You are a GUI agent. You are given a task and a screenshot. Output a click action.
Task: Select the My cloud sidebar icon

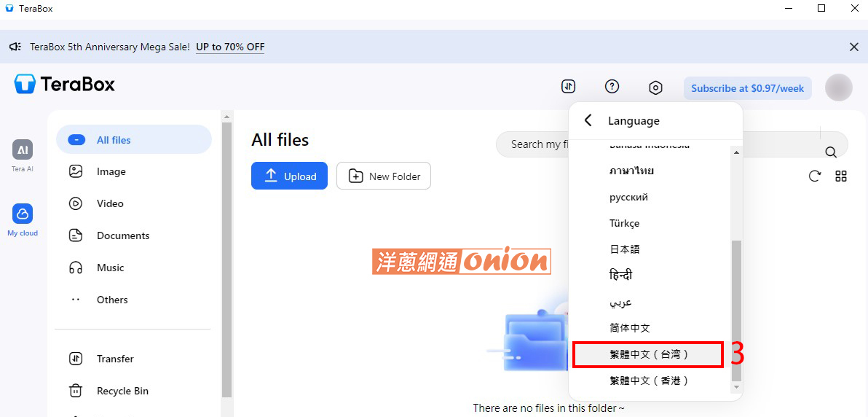22,214
